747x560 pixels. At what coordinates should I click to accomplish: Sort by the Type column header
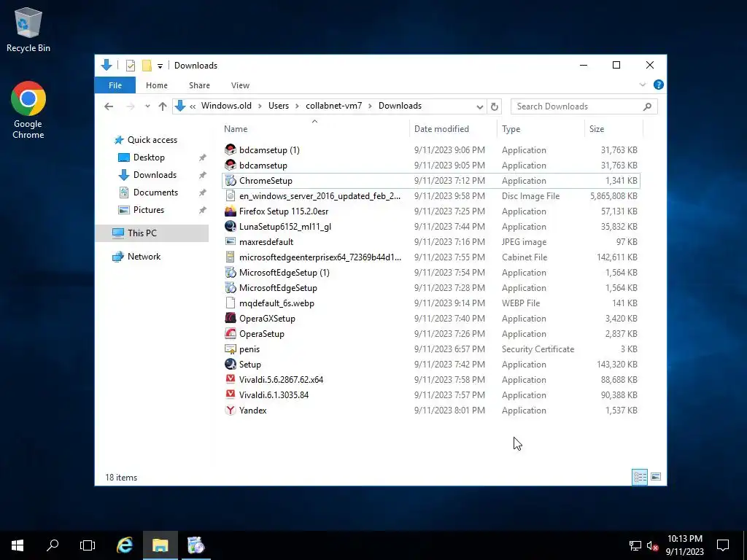(x=511, y=129)
